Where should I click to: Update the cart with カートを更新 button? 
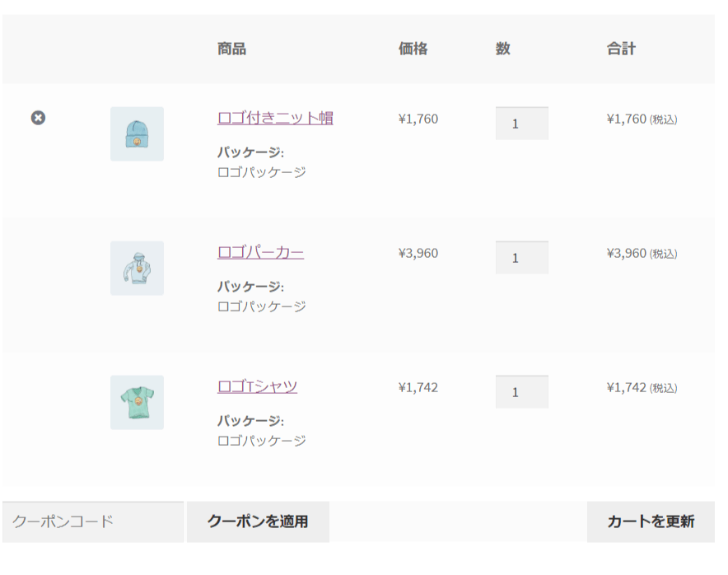[651, 521]
